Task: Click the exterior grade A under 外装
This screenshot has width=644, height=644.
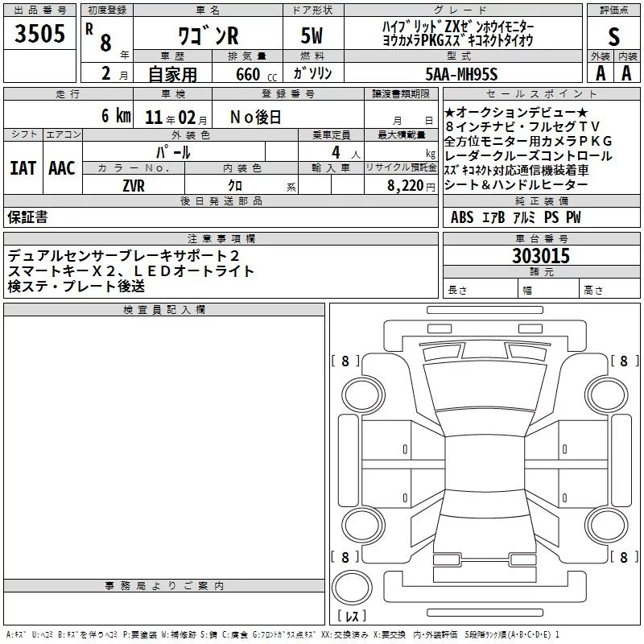Action: (x=601, y=73)
